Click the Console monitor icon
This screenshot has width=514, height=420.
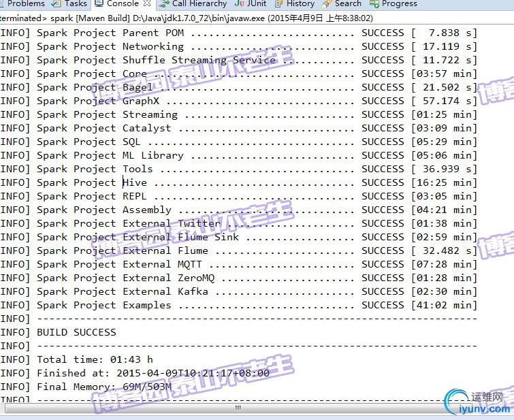pyautogui.click(x=99, y=3)
